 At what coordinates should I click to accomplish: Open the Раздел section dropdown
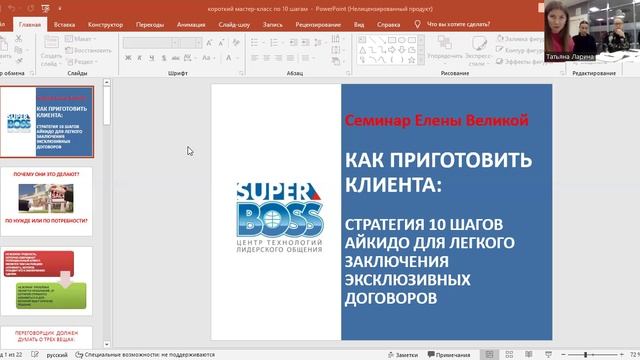(x=82, y=62)
